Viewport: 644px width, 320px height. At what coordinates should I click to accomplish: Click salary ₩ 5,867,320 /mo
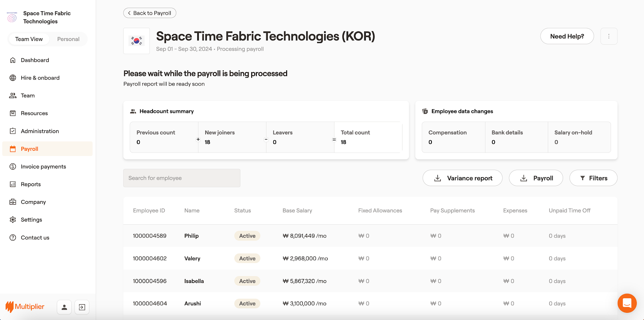(305, 281)
